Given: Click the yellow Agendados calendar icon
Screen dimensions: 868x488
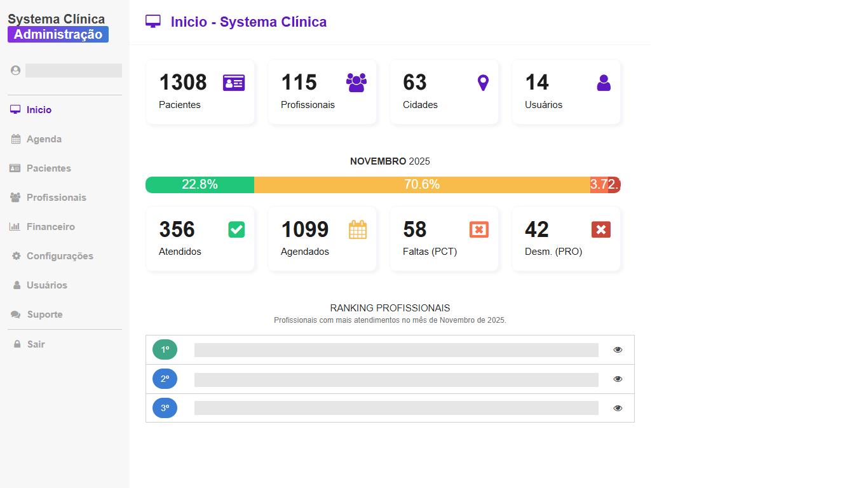Looking at the screenshot, I should coord(358,229).
